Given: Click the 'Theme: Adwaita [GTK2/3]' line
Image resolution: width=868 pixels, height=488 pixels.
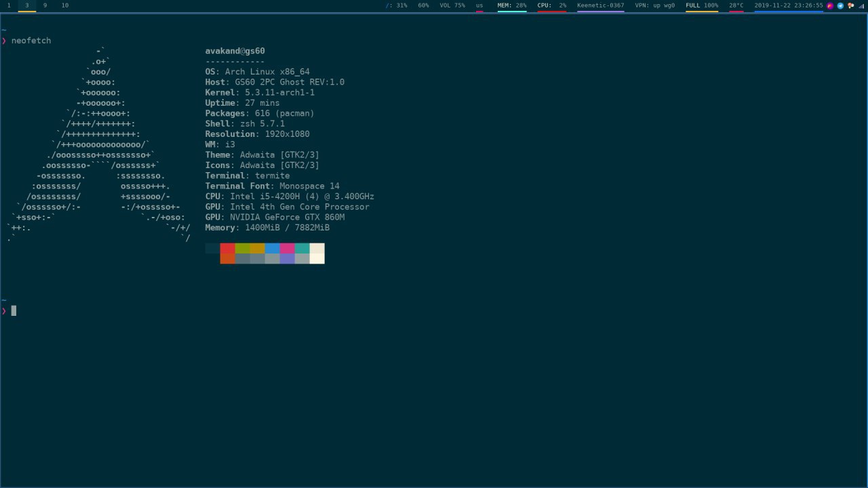Looking at the screenshot, I should [262, 155].
